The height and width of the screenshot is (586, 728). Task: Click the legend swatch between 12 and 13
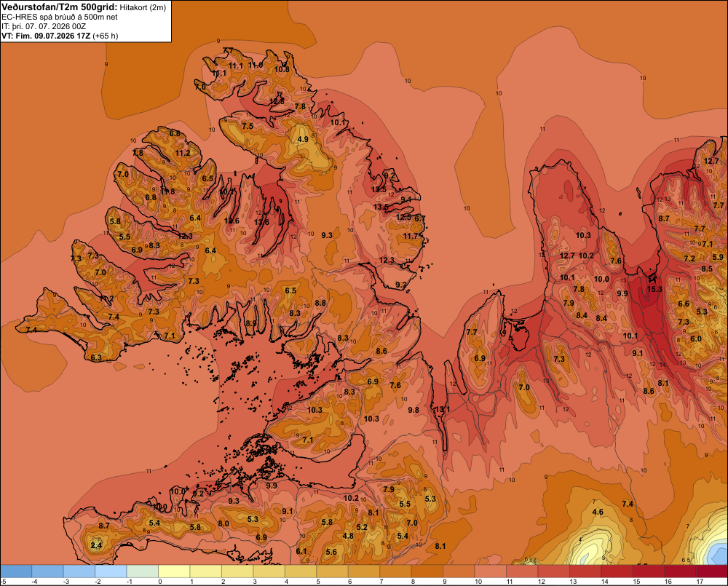553,571
